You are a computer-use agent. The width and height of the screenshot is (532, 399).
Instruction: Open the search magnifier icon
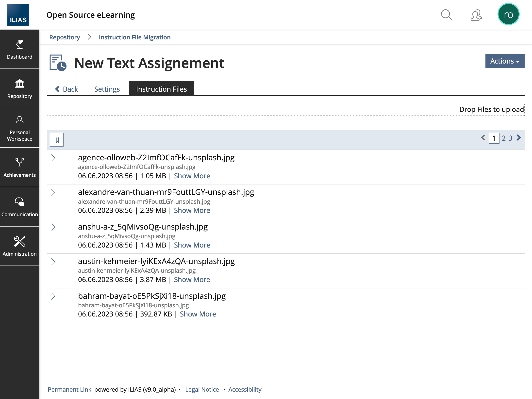446,15
